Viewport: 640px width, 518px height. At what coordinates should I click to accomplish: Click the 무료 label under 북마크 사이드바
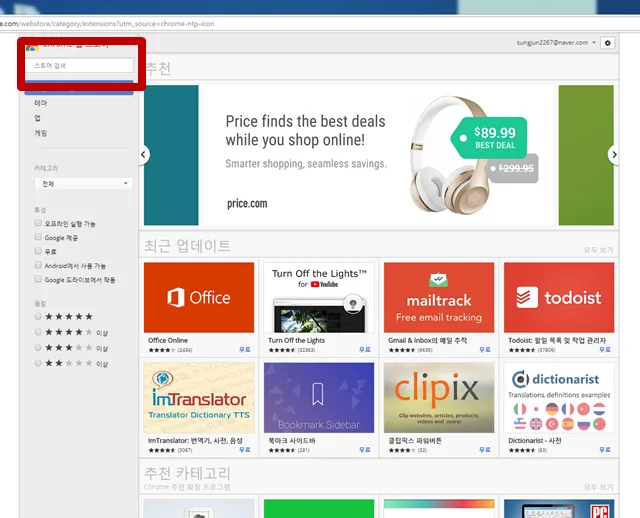pos(364,450)
